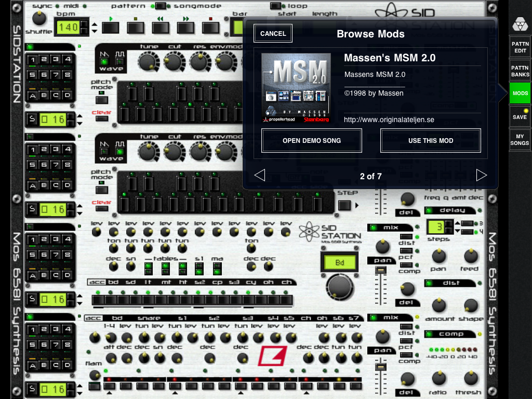Viewport: 532px width, 399px height.
Task: Start playback with the green play button
Action: point(111,28)
